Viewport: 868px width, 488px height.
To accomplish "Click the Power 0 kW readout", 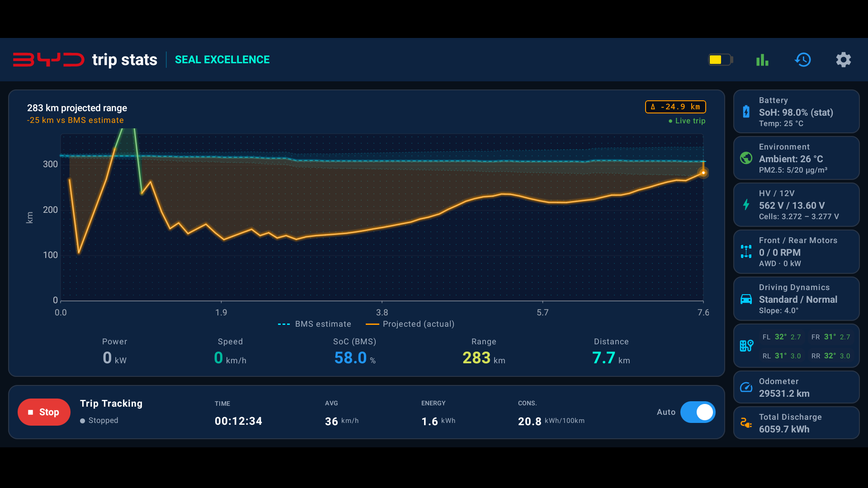I will pyautogui.click(x=114, y=352).
